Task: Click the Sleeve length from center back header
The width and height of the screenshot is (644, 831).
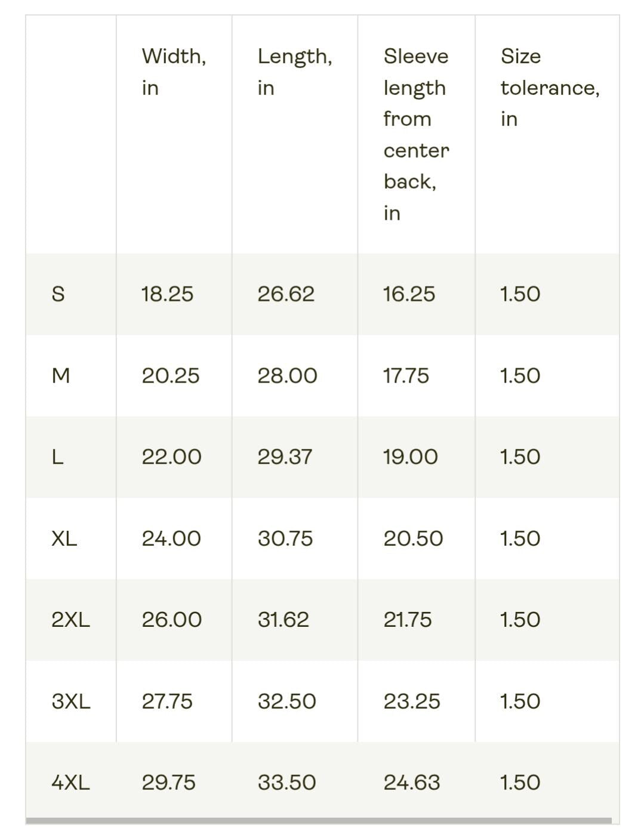Action: 416,134
